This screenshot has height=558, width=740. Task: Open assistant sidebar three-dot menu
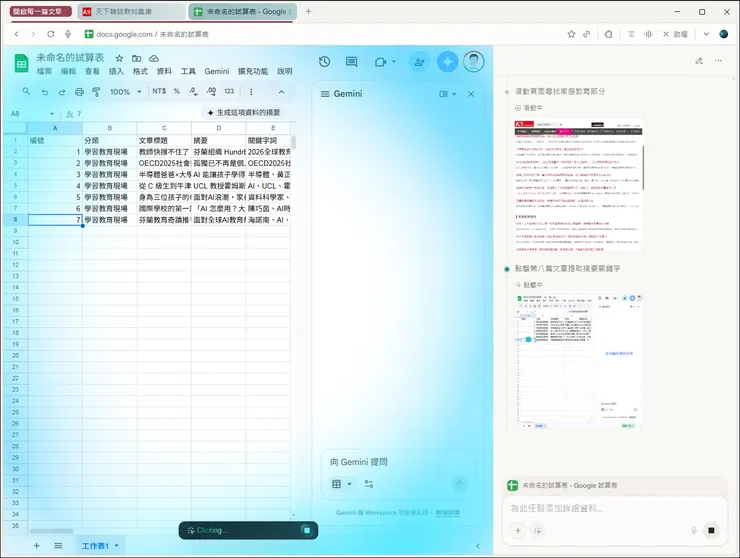718,61
